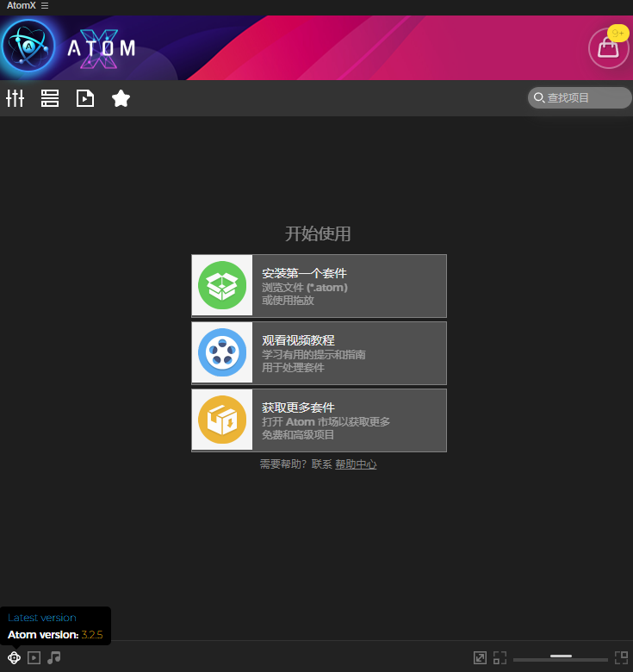Open the shopping bag market icon
633x672 pixels.
(x=608, y=48)
